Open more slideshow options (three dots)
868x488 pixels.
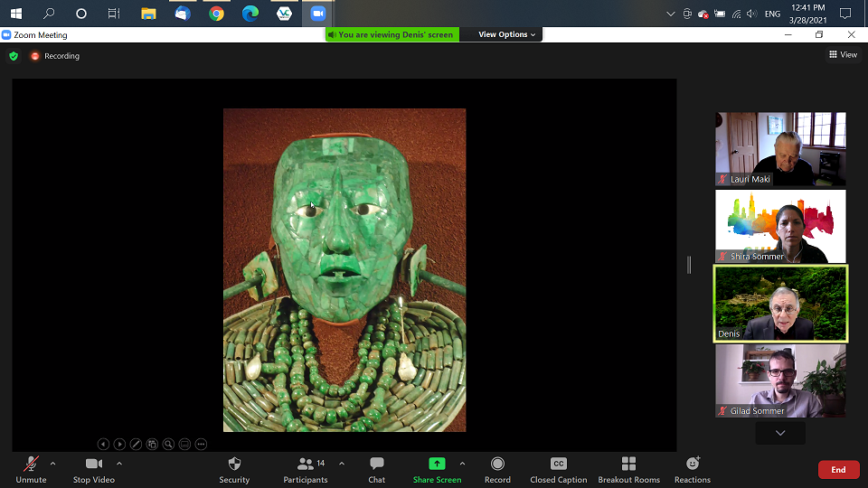tap(201, 444)
